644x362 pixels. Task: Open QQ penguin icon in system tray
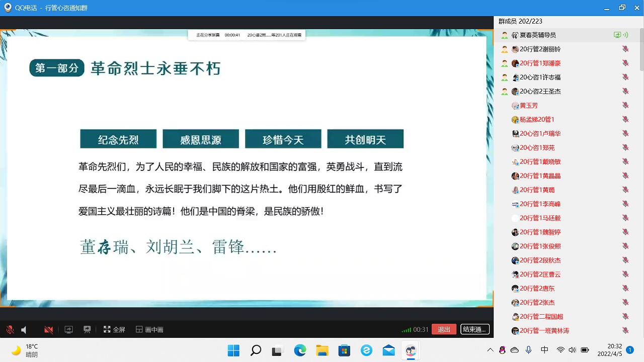(502, 350)
